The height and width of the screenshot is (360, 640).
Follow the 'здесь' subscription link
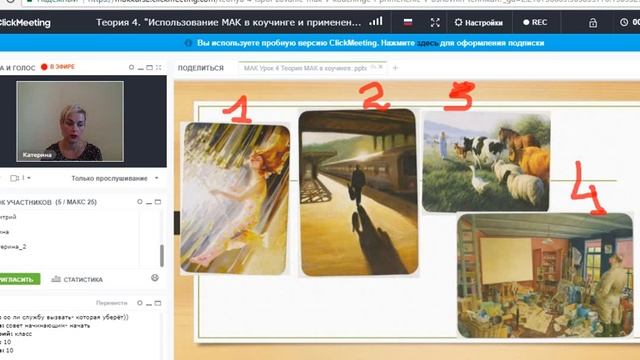click(x=427, y=43)
